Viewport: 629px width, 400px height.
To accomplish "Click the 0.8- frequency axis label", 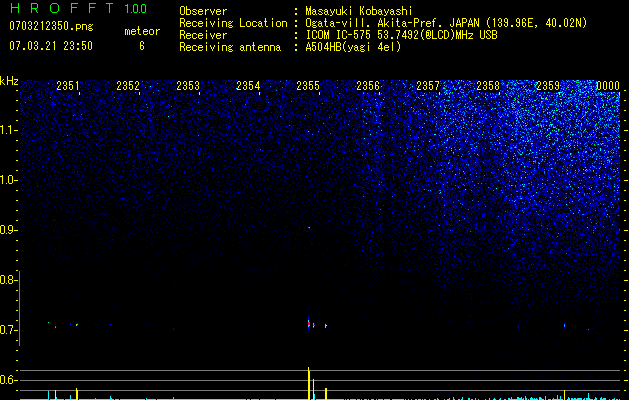I will [x=9, y=280].
